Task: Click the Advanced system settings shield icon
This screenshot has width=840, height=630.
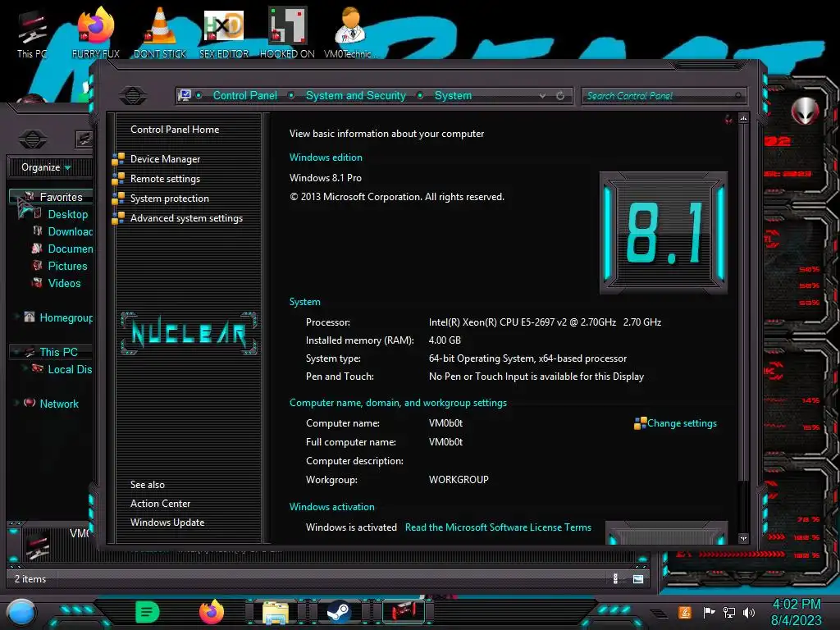Action: coord(118,217)
